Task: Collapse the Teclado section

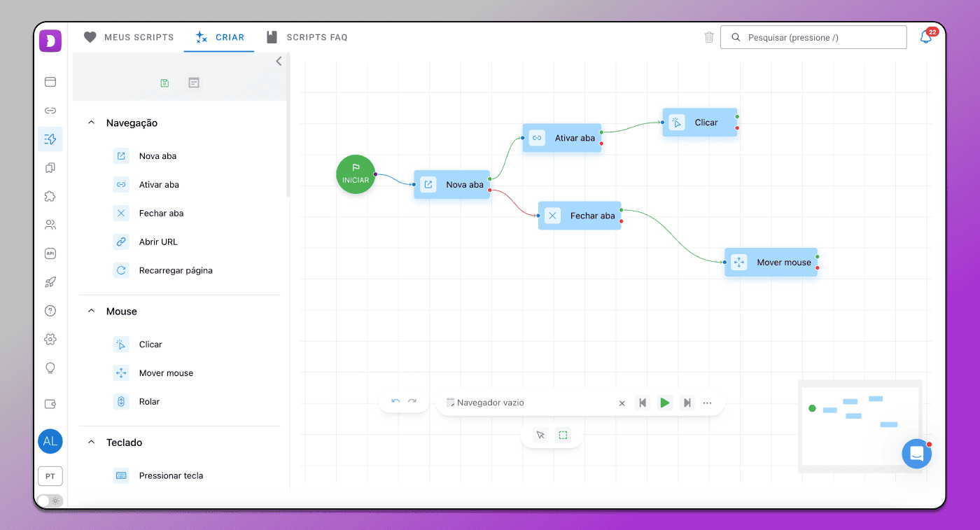Action: [91, 442]
